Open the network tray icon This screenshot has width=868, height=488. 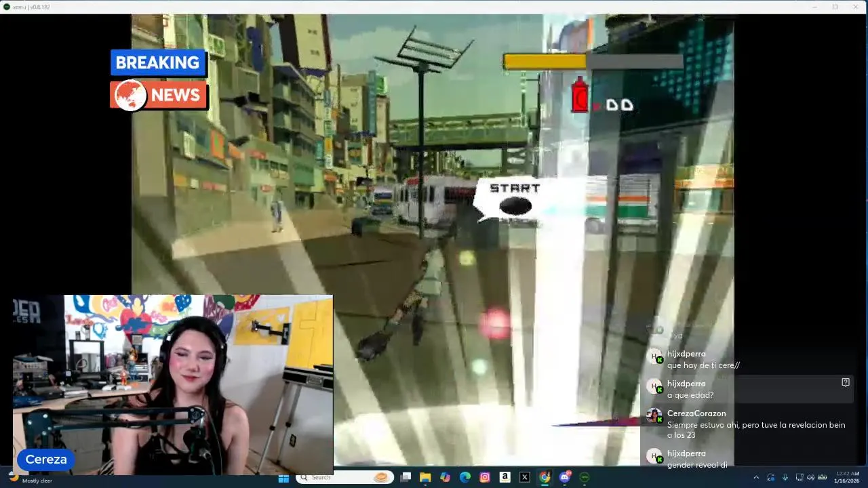[x=800, y=477]
